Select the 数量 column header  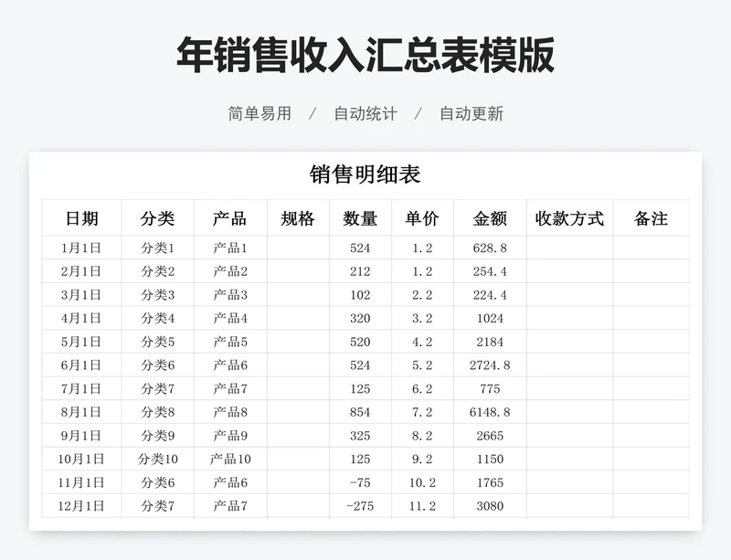click(360, 218)
